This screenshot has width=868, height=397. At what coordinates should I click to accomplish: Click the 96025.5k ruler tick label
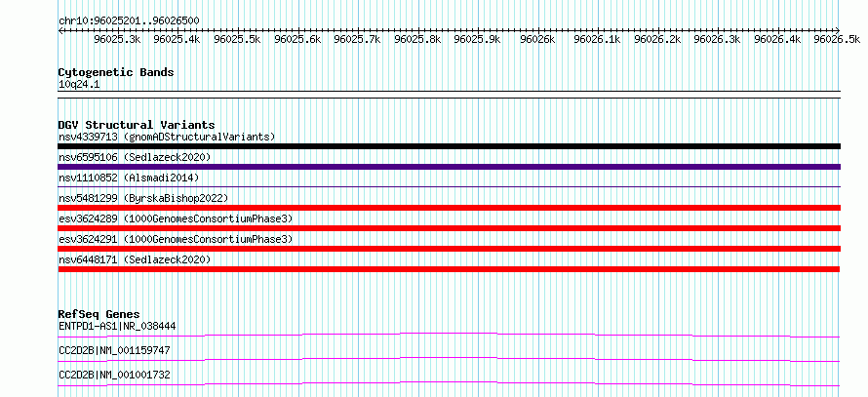(x=238, y=39)
